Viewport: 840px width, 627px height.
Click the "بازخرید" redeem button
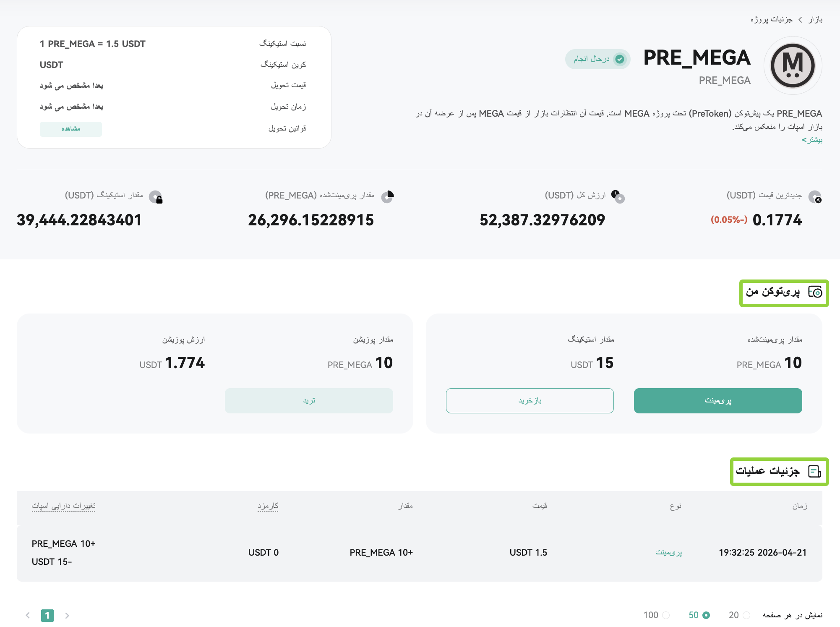point(530,400)
